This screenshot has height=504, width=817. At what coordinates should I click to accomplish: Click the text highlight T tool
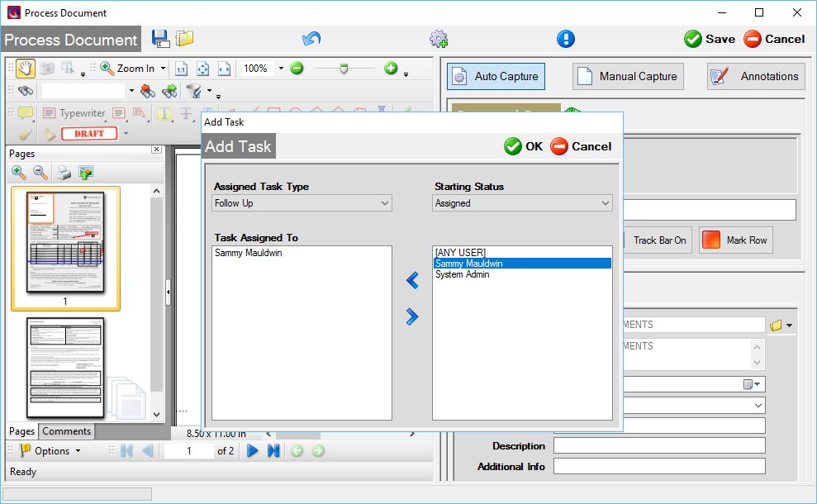pyautogui.click(x=164, y=113)
